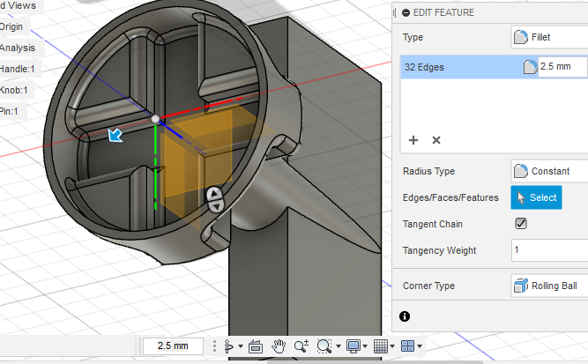Click the Fit zoom window icon
This screenshot has width=588, height=364.
tap(325, 346)
